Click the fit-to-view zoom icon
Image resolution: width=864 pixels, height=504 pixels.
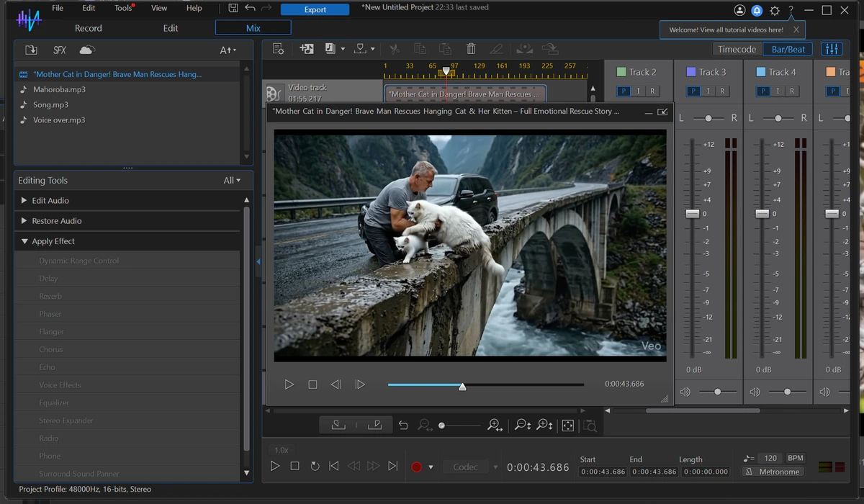pos(567,426)
